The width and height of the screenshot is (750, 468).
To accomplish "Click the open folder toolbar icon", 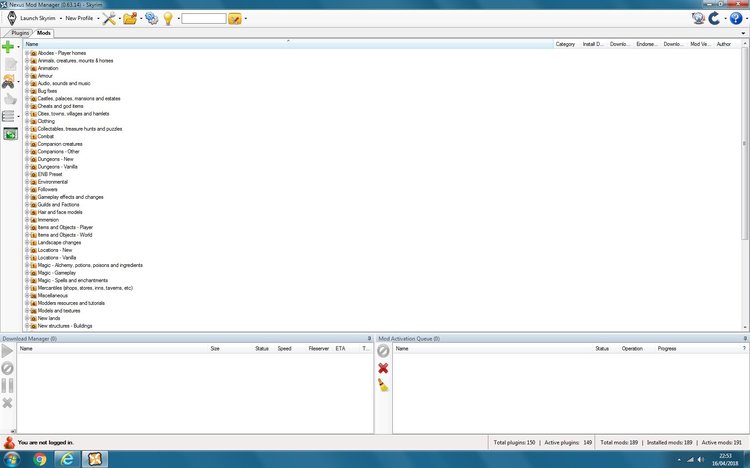I will (130, 18).
